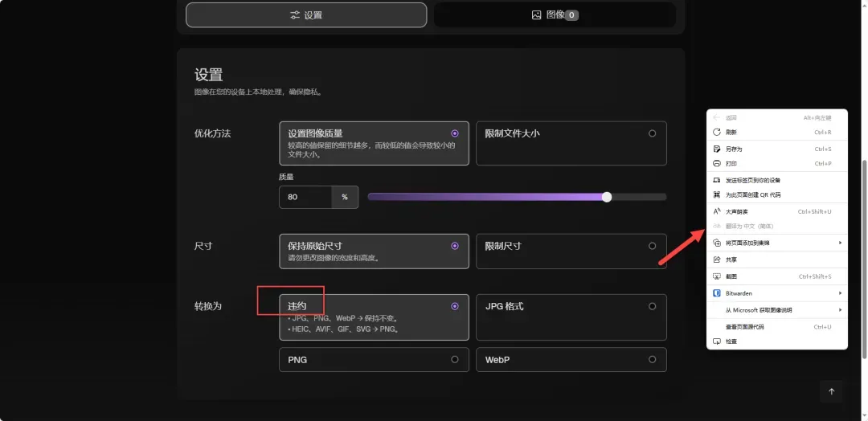Screen dimensions: 868x421
Task: Click the scroll-to-top arrow button
Action: pos(831,391)
